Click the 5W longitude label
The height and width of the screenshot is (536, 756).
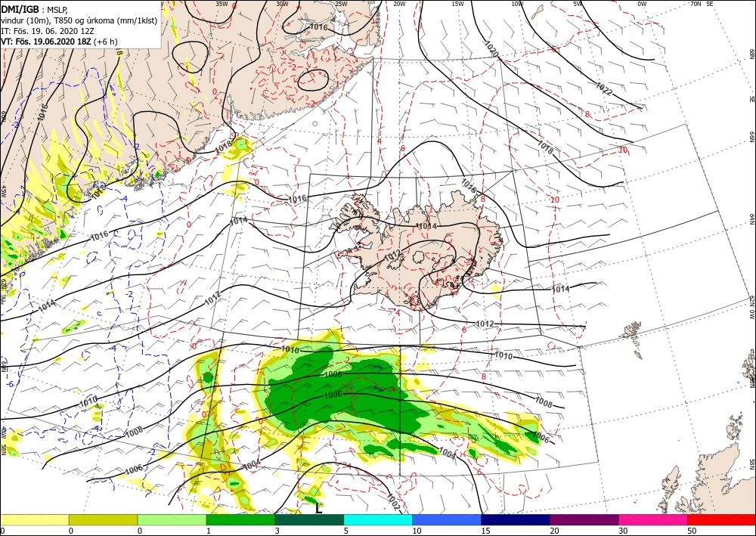pyautogui.click(x=578, y=4)
